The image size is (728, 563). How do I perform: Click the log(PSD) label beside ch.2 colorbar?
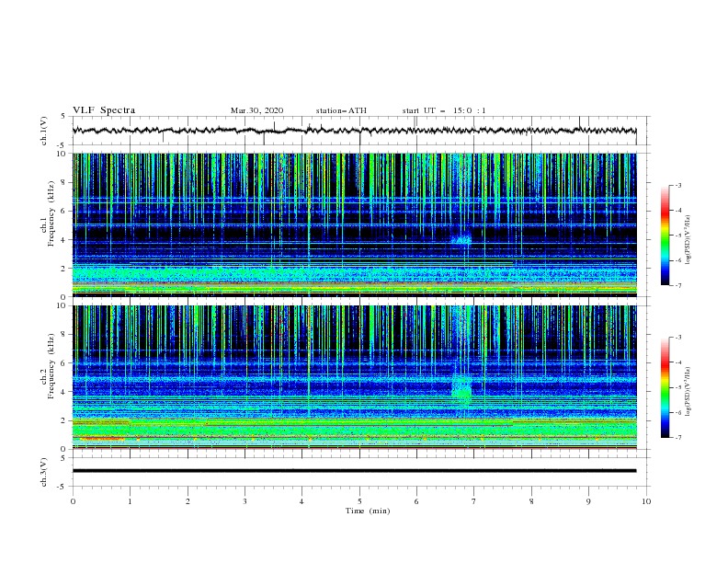(688, 391)
